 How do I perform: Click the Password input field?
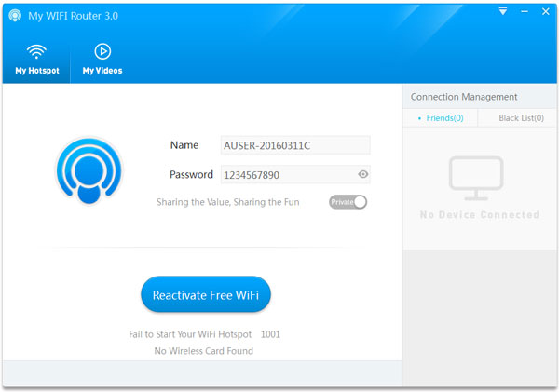coord(295,175)
